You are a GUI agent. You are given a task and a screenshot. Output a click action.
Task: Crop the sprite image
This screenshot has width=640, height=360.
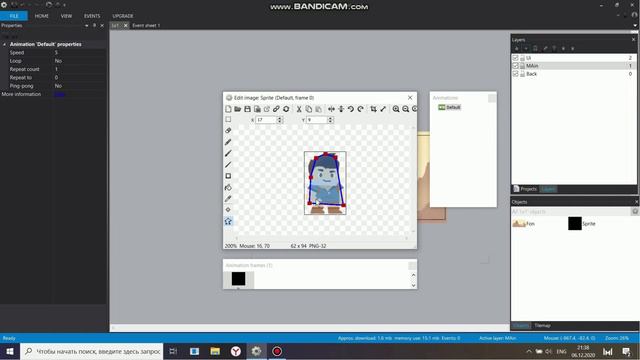pos(373,109)
